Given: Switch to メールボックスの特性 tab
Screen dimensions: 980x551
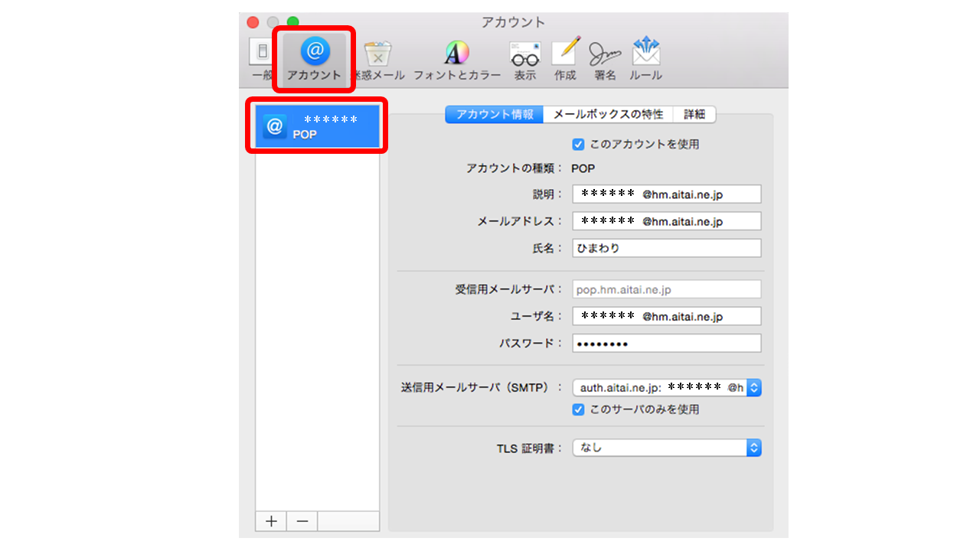Looking at the screenshot, I should [x=608, y=115].
